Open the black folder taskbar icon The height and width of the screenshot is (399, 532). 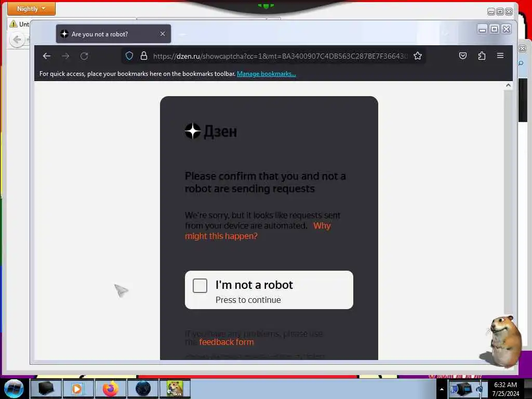[x=46, y=389]
